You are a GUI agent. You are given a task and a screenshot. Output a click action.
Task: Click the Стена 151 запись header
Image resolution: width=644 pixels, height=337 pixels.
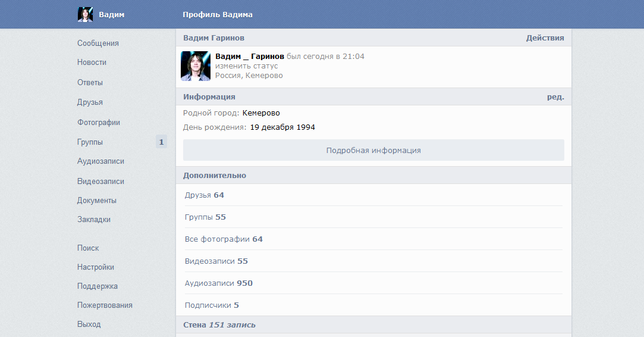[219, 324]
